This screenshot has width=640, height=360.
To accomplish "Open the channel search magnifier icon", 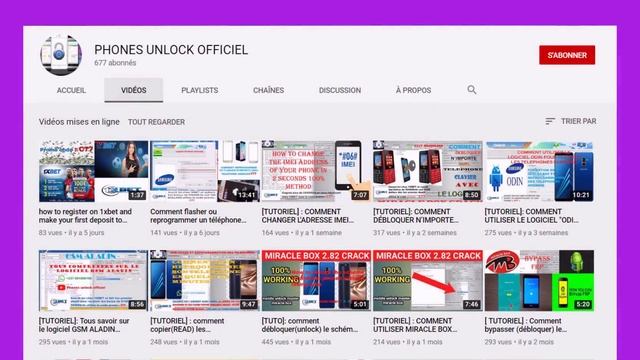I will point(471,90).
